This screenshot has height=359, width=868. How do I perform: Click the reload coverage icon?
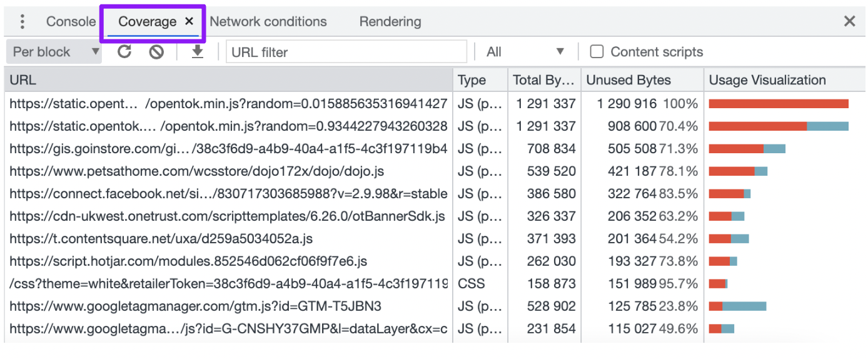coord(125,52)
